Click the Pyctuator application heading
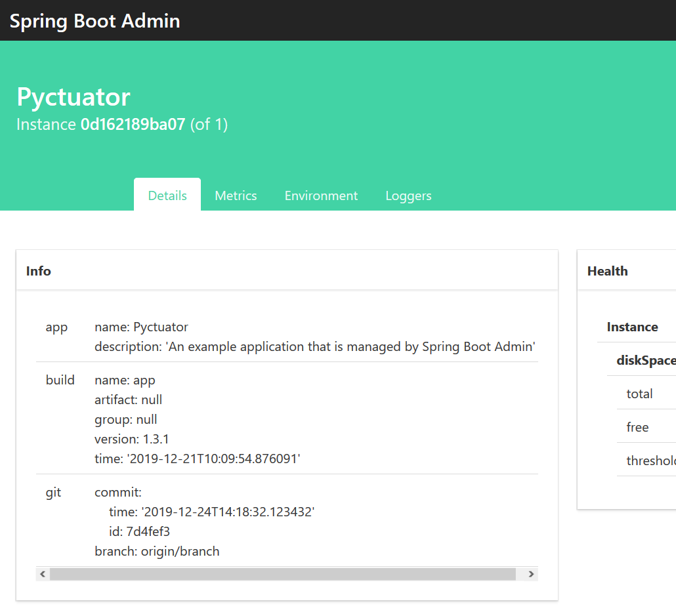 coord(74,96)
